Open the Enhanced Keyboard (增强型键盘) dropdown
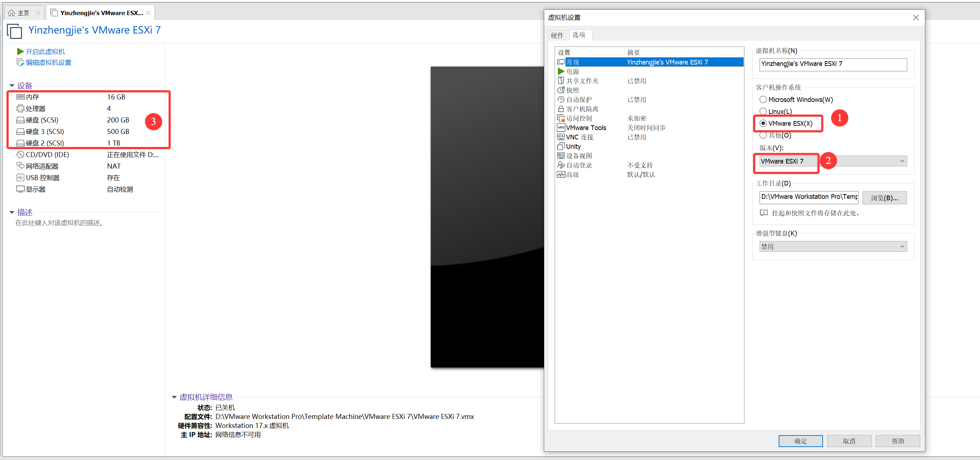Image resolution: width=980 pixels, height=460 pixels. click(833, 246)
